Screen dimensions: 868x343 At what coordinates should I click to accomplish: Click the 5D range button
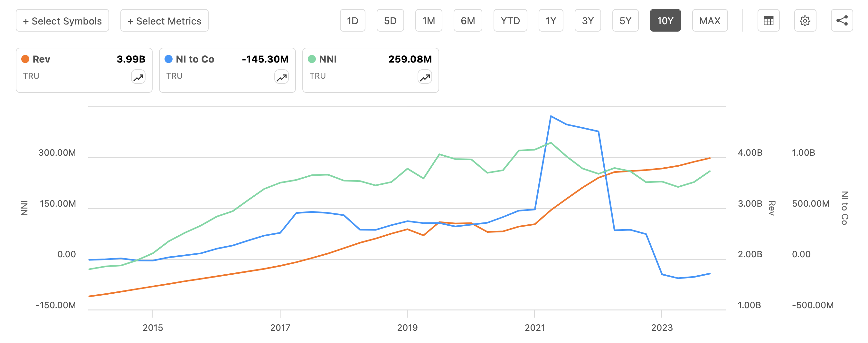[x=390, y=20]
